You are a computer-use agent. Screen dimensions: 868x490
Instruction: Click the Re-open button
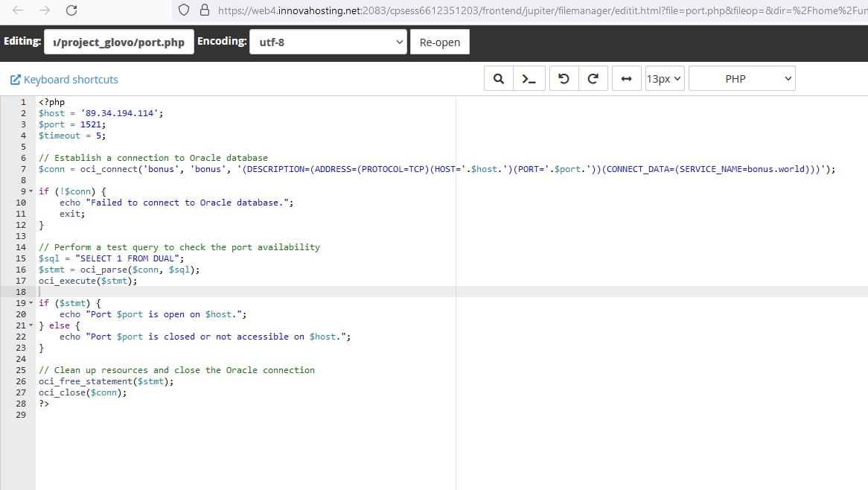click(x=439, y=42)
